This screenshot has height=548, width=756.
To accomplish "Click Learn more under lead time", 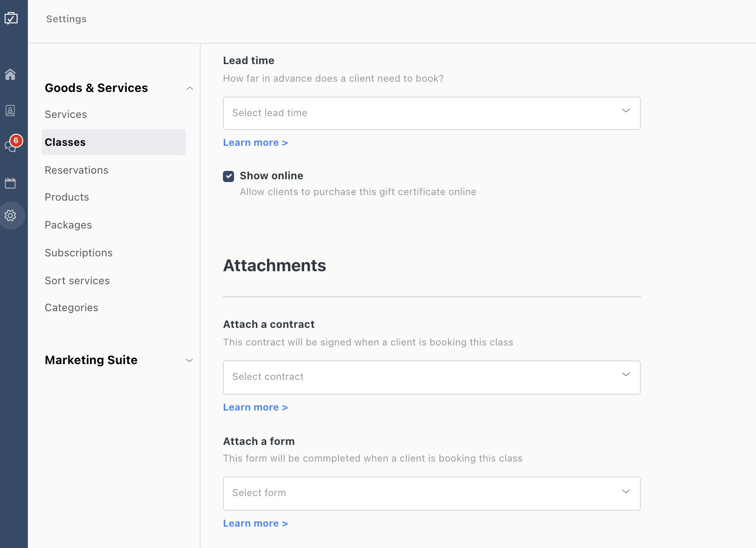I will (x=255, y=143).
